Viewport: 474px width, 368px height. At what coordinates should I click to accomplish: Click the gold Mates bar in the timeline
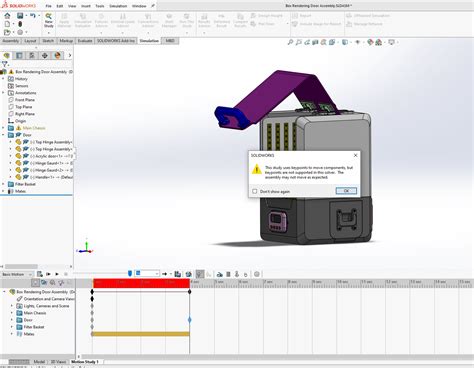(x=140, y=334)
